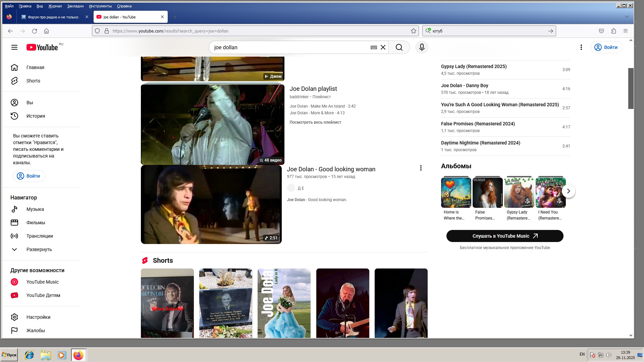Image resolution: width=644 pixels, height=362 pixels.
Task: Click Посмотреть весь плейлист link
Action: click(x=315, y=122)
